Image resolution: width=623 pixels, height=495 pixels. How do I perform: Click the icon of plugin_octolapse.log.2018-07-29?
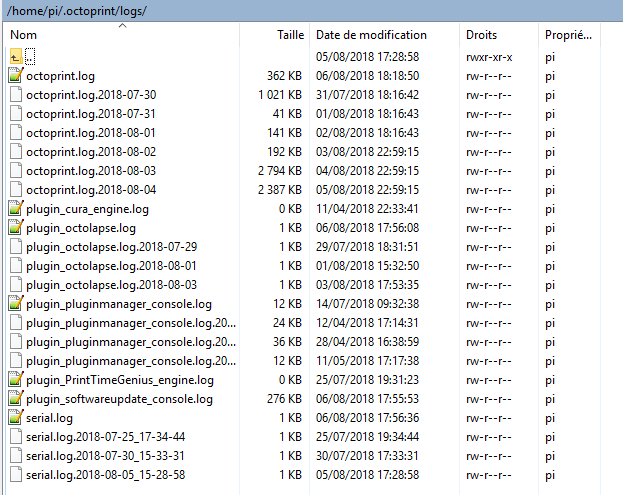pyautogui.click(x=16, y=247)
